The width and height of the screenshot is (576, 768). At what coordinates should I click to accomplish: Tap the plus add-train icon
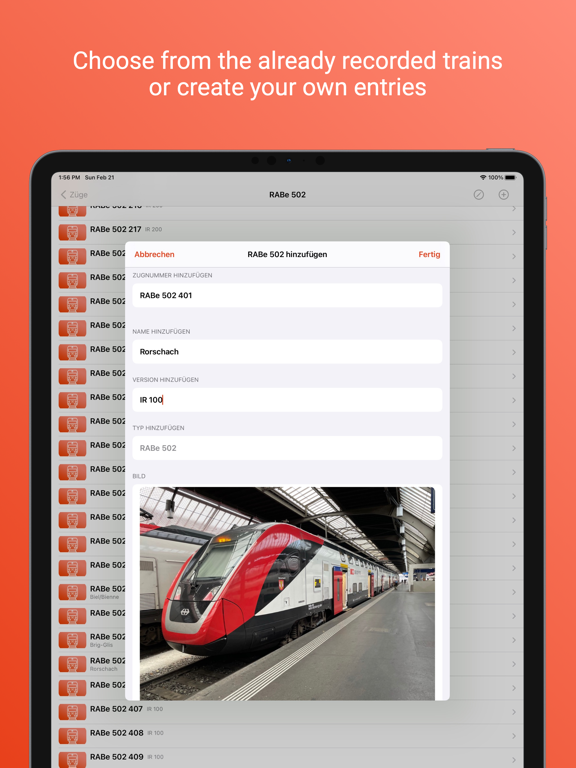503,195
